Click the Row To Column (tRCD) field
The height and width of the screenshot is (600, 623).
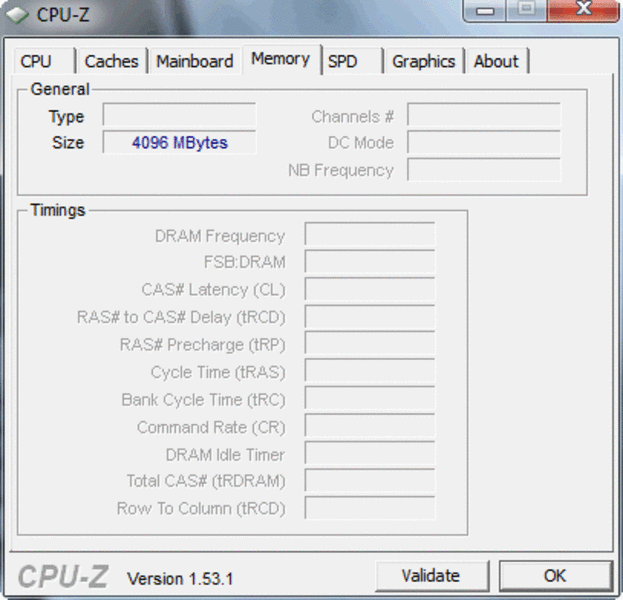[370, 507]
